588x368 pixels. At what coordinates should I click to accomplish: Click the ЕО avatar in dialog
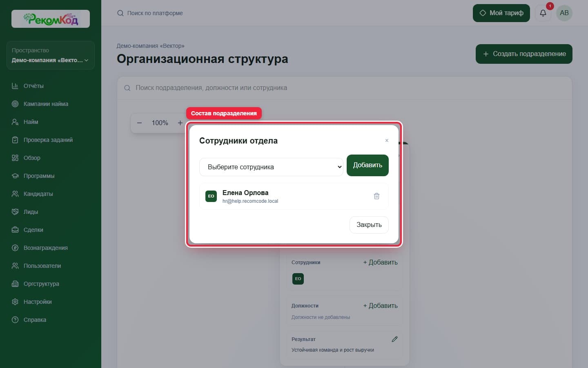[211, 196]
